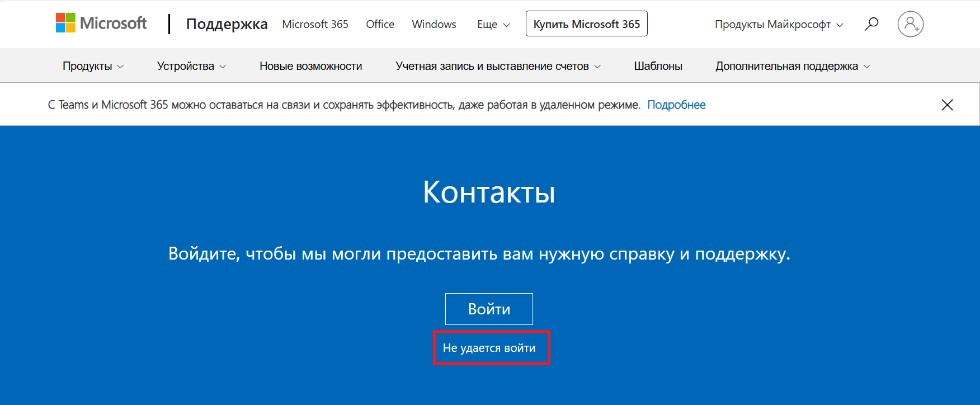The height and width of the screenshot is (405, 980).
Task: Open Новые возможности page
Action: coord(310,66)
